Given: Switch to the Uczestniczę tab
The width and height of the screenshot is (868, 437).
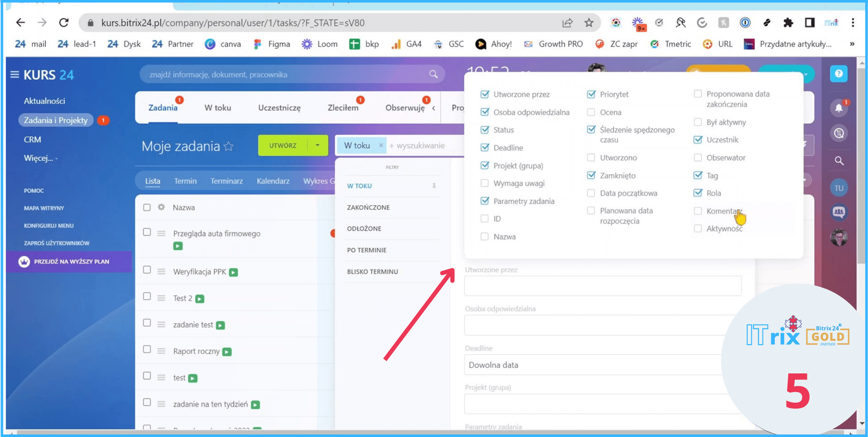Looking at the screenshot, I should click(279, 108).
